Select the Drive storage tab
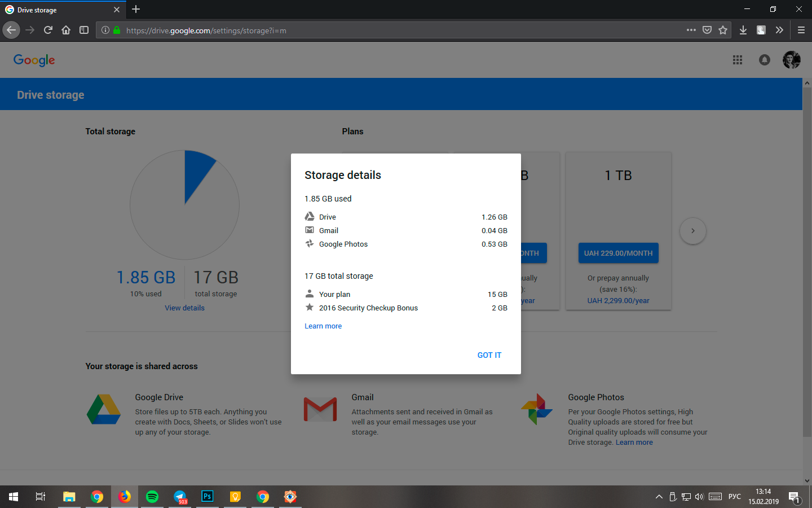This screenshot has width=812, height=508. click(x=63, y=10)
